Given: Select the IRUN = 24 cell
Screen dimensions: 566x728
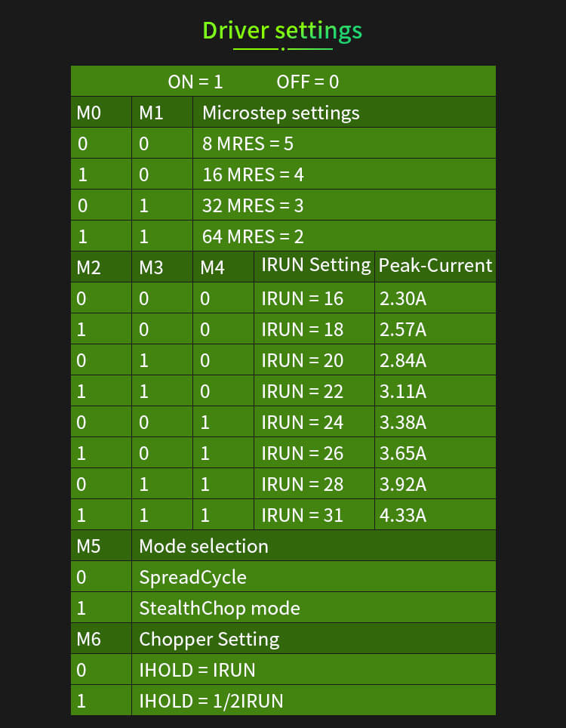Looking at the screenshot, I should click(302, 422).
